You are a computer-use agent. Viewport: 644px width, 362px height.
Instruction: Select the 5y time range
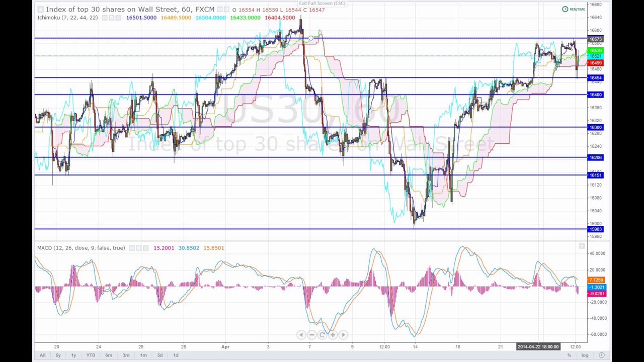(x=58, y=355)
